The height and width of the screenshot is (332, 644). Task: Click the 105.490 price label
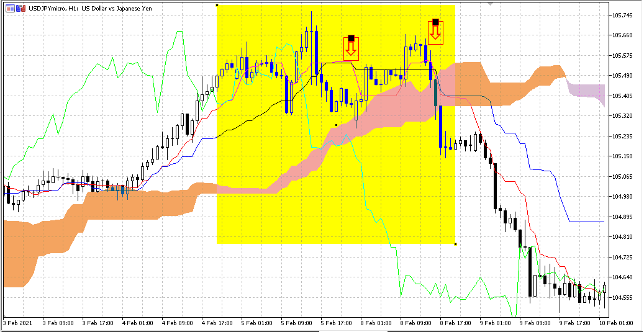tap(622, 76)
